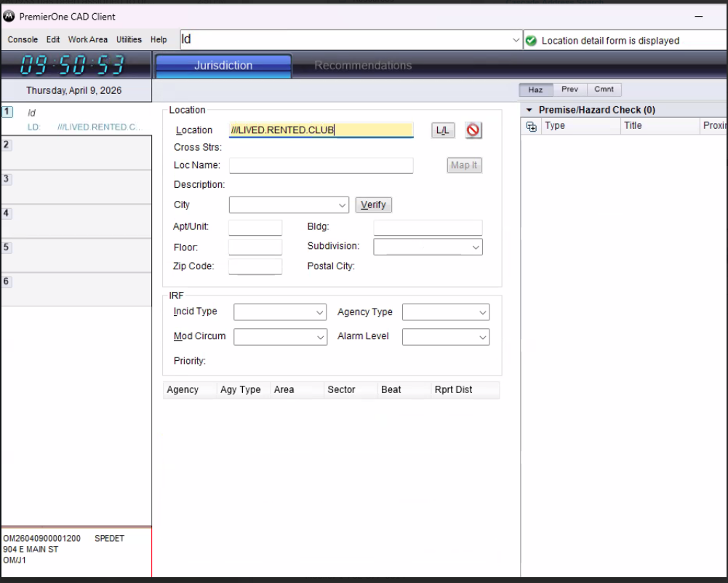Open the Subdivision dropdown

(476, 247)
